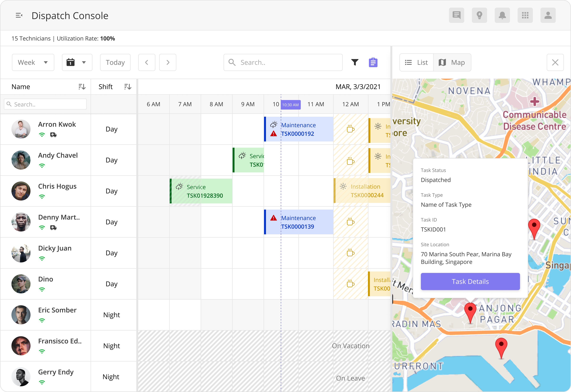The image size is (571, 392).
Task: Click the weather icon on Chris's Service task
Action: [x=179, y=187]
